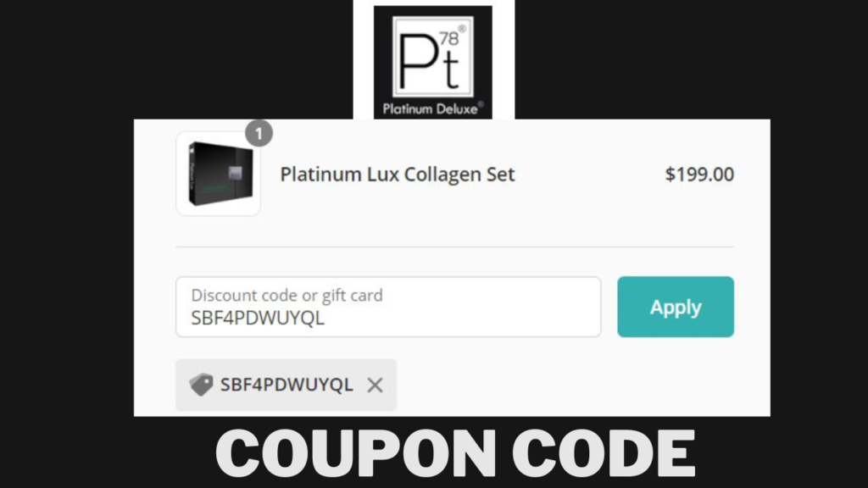The height and width of the screenshot is (488, 868).
Task: Click the word COUPON in the heading
Action: [x=356, y=453]
